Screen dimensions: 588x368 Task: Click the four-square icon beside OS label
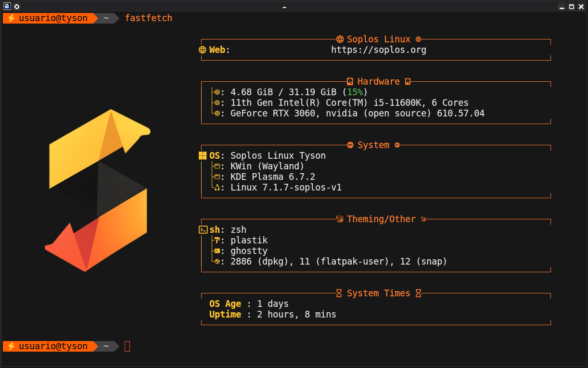click(202, 156)
